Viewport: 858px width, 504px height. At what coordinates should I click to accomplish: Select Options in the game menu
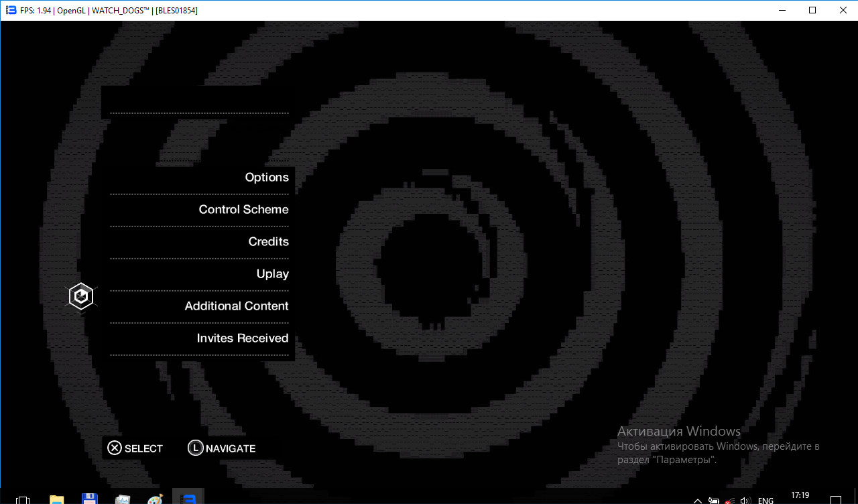click(x=267, y=178)
